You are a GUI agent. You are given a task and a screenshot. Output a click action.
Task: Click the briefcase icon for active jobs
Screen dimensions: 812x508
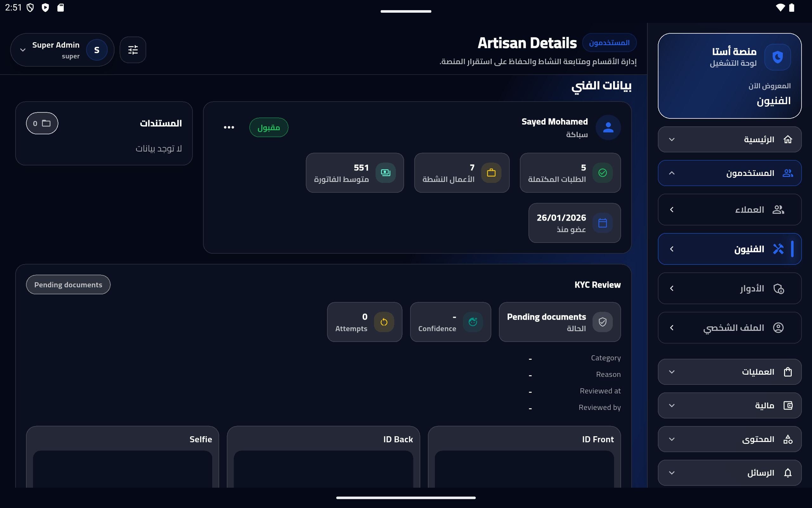click(491, 173)
